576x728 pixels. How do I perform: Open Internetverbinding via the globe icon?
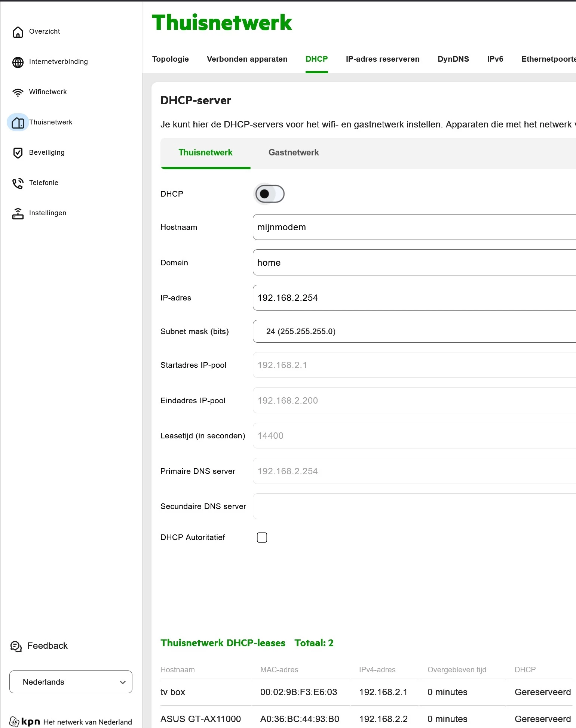click(18, 62)
